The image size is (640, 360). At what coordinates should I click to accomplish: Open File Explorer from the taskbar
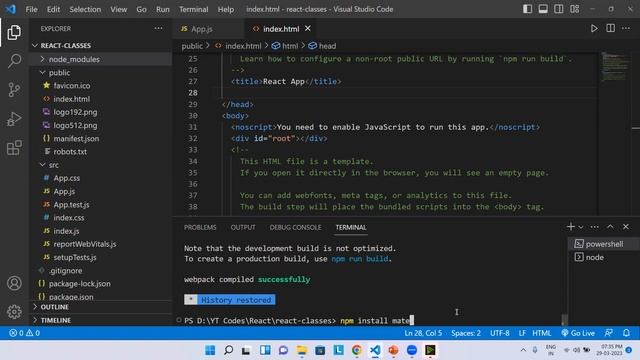point(302,350)
